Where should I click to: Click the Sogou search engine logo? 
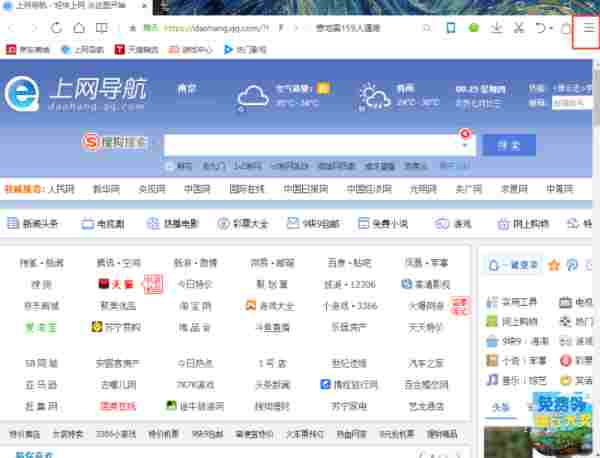point(114,142)
